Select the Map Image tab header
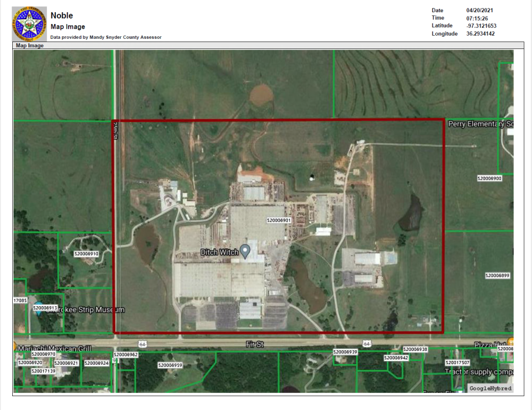 coord(29,46)
